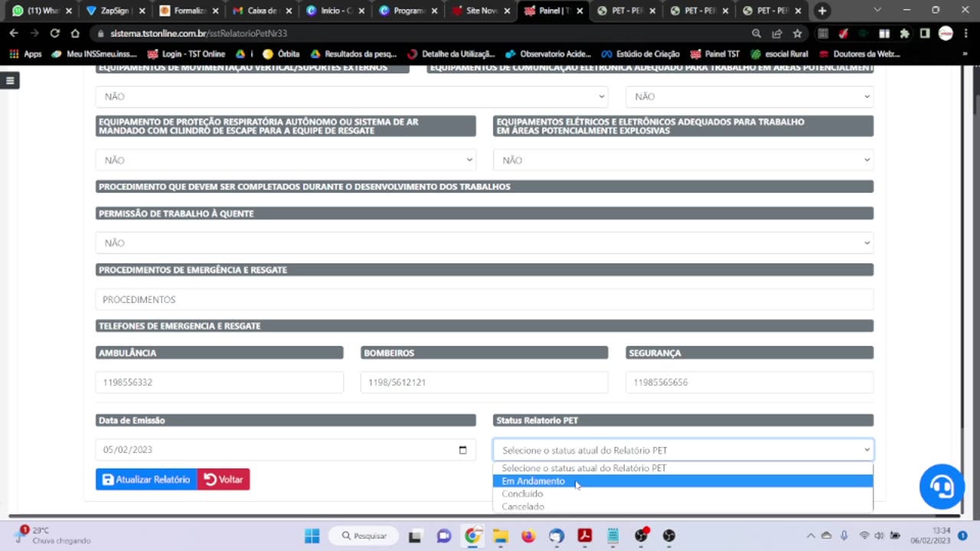Image resolution: width=980 pixels, height=551 pixels.
Task: Open File Explorer from taskbar
Action: click(500, 536)
